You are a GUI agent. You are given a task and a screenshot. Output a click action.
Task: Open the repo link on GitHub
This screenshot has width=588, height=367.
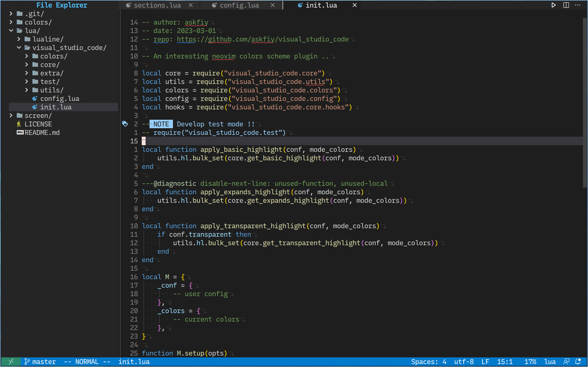262,39
